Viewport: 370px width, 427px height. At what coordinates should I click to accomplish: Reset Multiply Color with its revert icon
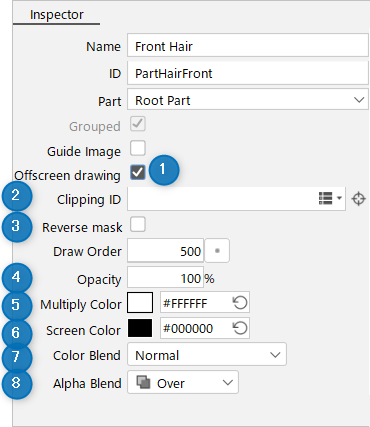click(240, 302)
